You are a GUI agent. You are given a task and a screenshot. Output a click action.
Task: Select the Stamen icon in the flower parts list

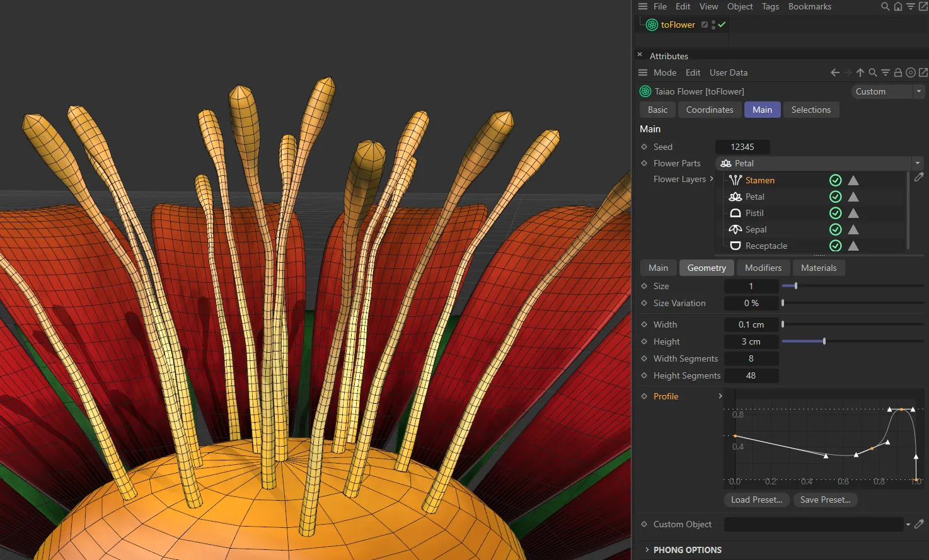pyautogui.click(x=735, y=180)
